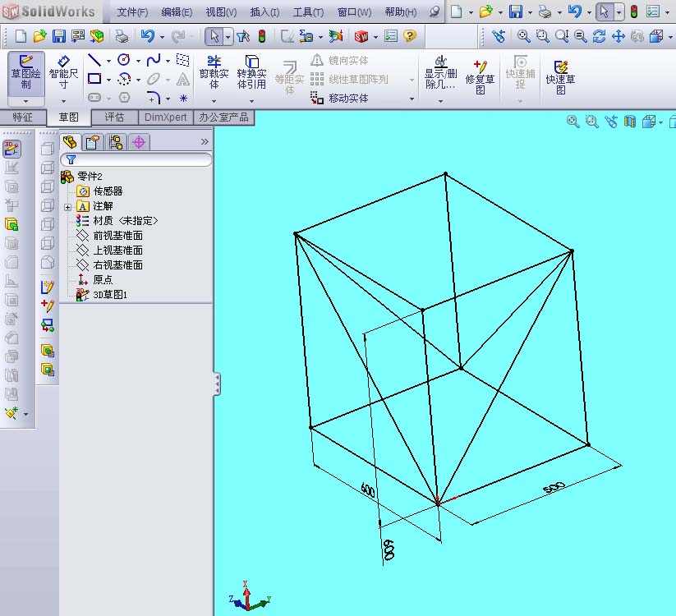Select the 上视基准面 plane

pyautogui.click(x=109, y=250)
